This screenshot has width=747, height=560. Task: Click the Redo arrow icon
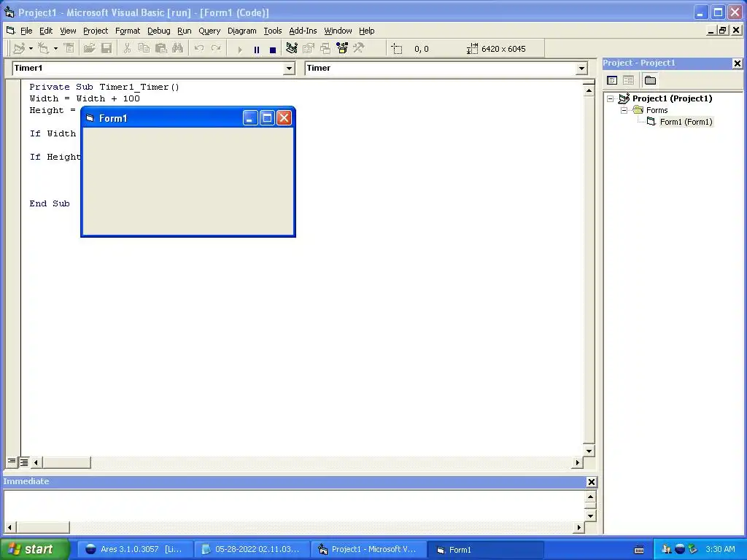(216, 48)
